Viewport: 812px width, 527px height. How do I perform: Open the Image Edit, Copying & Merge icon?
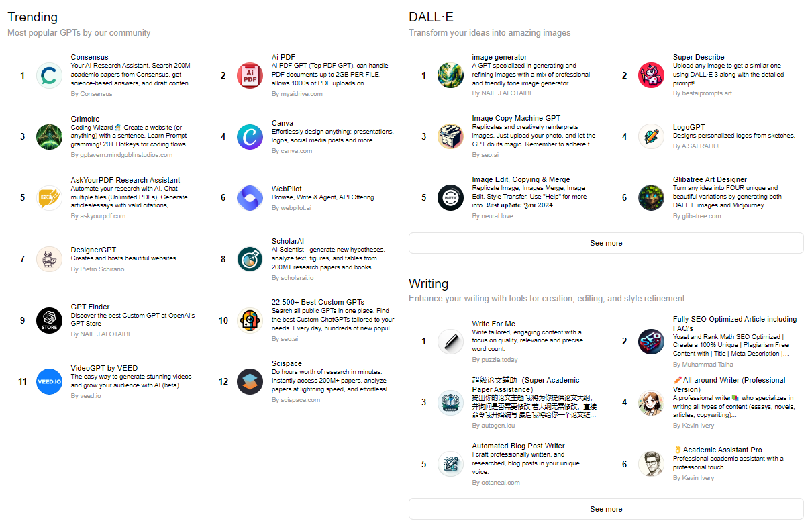coord(450,198)
